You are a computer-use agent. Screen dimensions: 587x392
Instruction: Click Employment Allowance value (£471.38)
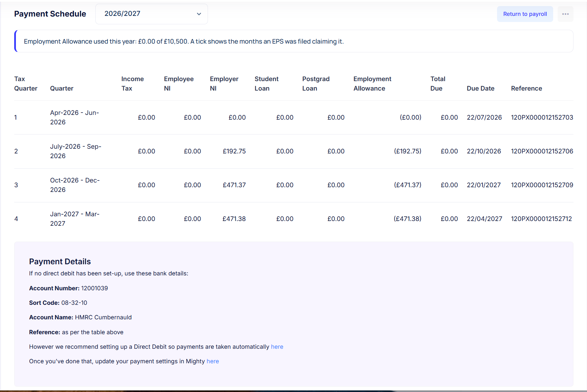click(407, 219)
